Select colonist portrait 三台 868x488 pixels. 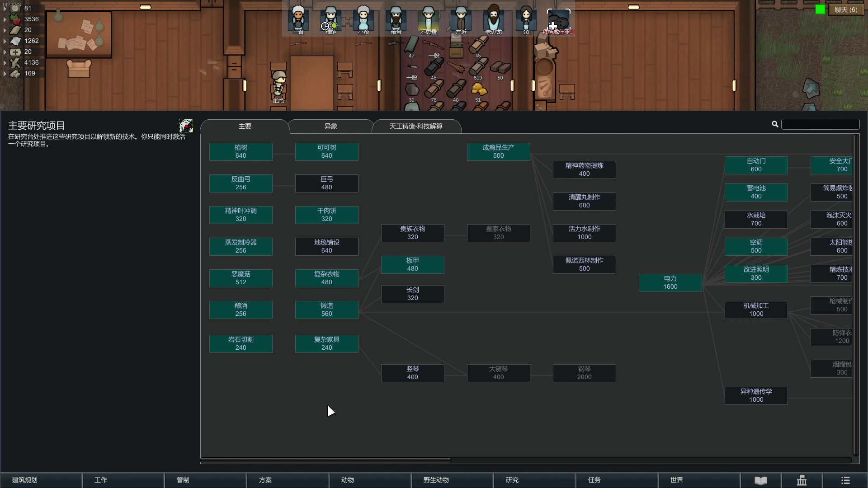point(298,19)
